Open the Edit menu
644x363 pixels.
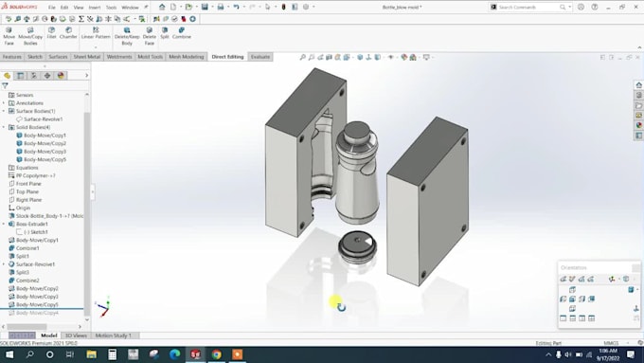[64, 8]
